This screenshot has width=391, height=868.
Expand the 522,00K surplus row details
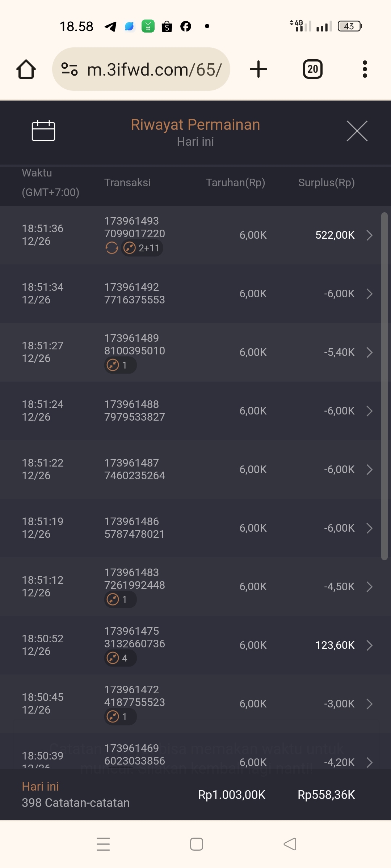[369, 235]
